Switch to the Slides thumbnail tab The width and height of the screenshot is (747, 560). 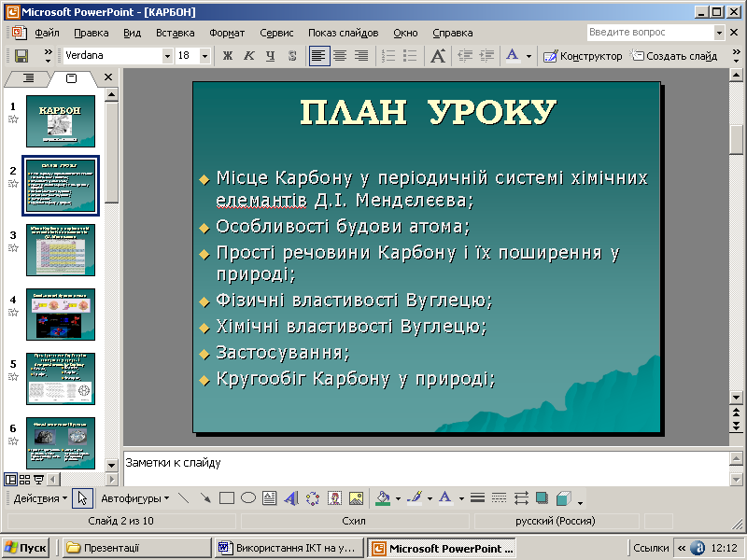point(72,78)
